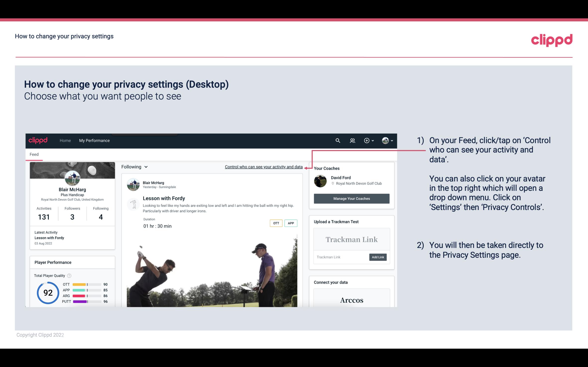Click the people/followers icon in navbar
This screenshot has width=588, height=367.
pos(352,140)
